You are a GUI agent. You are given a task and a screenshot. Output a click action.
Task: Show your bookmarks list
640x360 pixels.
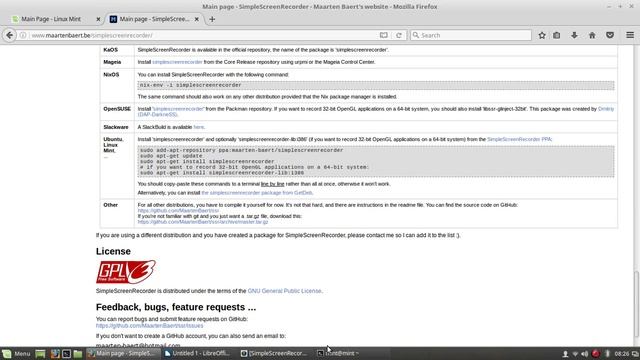(x=557, y=36)
